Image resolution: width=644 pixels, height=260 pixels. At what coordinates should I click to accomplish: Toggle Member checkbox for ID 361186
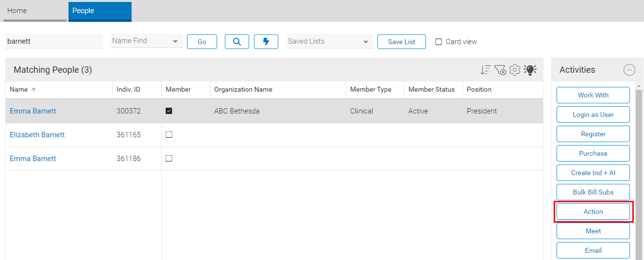point(169,159)
